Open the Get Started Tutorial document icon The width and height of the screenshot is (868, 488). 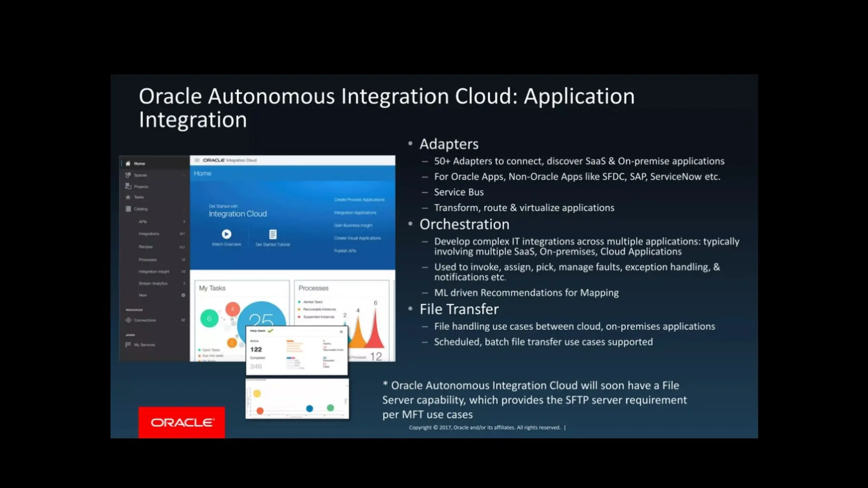273,234
